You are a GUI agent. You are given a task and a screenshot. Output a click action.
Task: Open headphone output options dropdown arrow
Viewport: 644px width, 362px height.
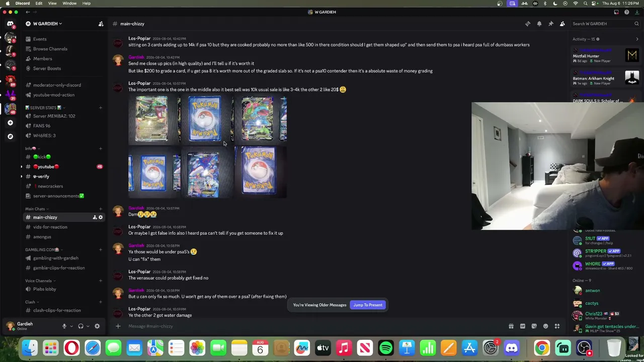pyautogui.click(x=88, y=326)
